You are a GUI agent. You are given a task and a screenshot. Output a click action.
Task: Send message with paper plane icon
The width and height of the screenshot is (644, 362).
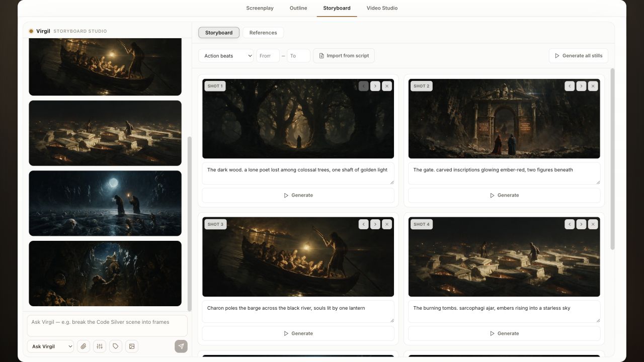click(181, 346)
